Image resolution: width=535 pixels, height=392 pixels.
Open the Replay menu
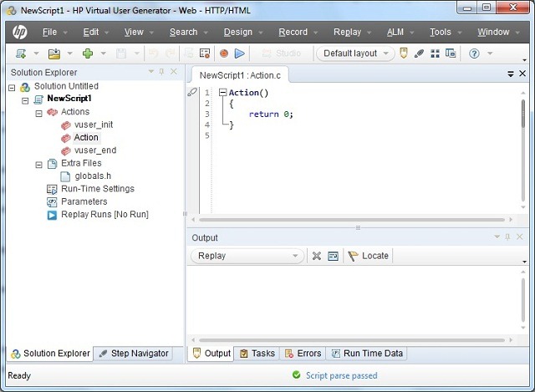click(348, 32)
